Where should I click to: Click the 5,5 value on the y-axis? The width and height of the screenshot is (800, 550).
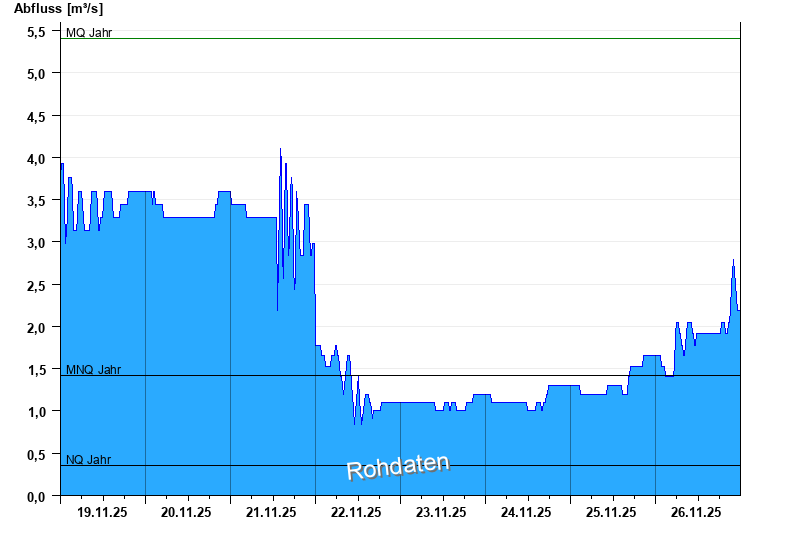coord(36,31)
